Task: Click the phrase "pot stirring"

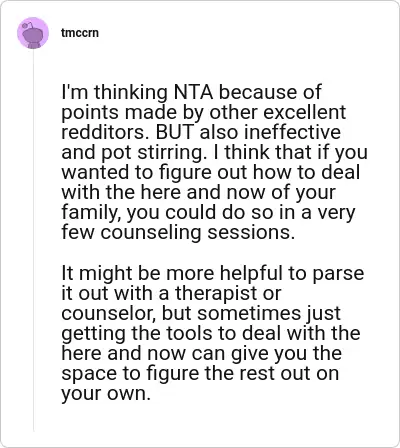Action: tap(151, 153)
